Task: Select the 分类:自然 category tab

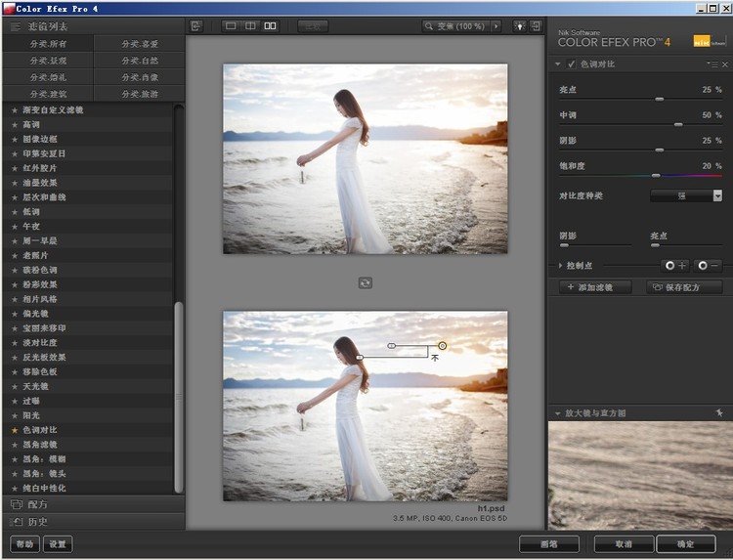Action: tap(140, 61)
